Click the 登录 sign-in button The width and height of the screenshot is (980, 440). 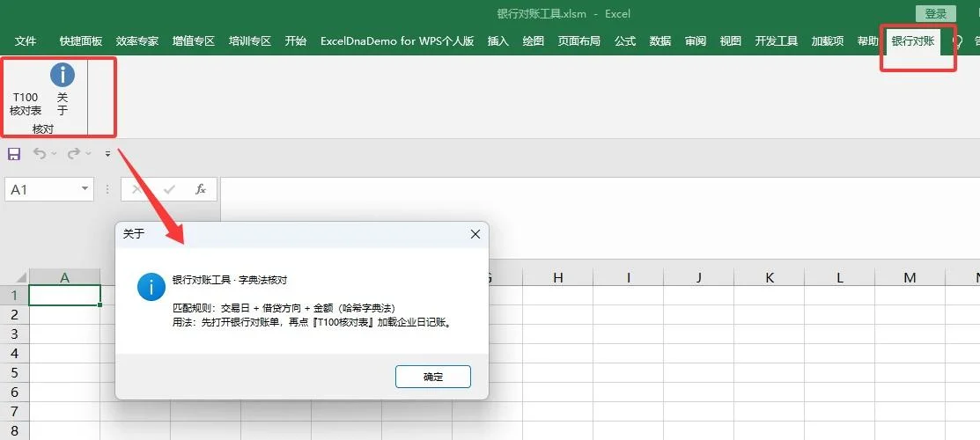936,14
